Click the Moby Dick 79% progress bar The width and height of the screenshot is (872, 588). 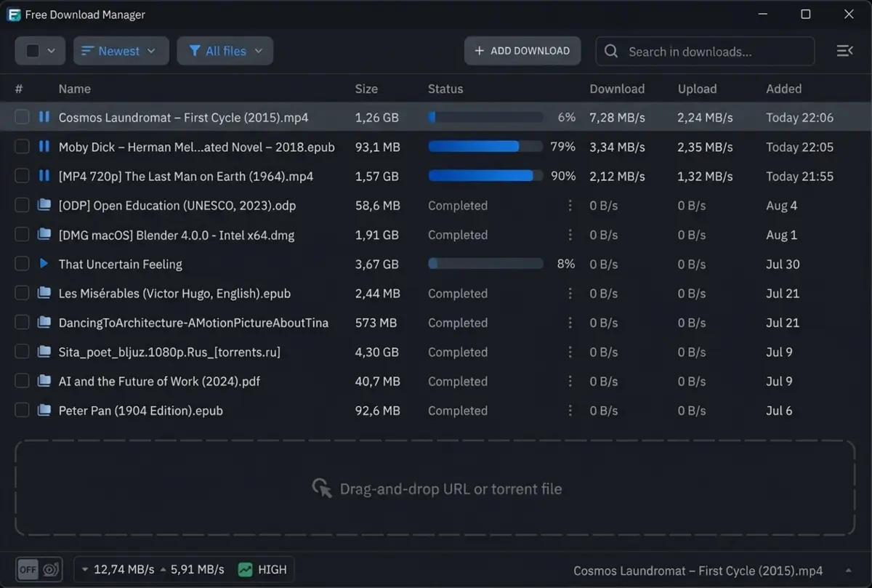click(x=485, y=147)
